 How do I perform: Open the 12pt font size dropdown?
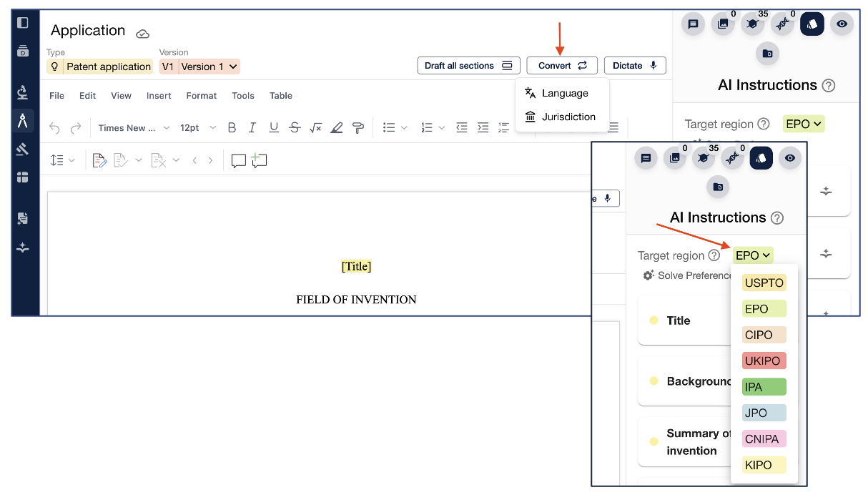198,128
